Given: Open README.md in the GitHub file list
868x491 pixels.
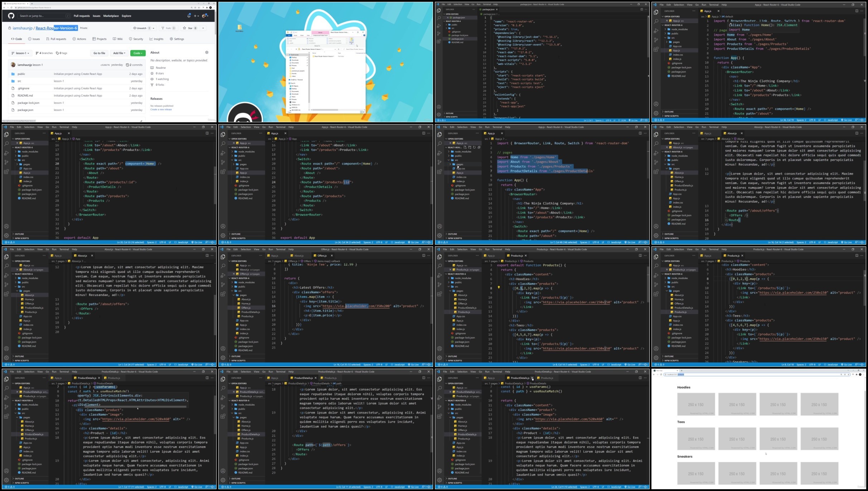Looking at the screenshot, I should [77, 95].
